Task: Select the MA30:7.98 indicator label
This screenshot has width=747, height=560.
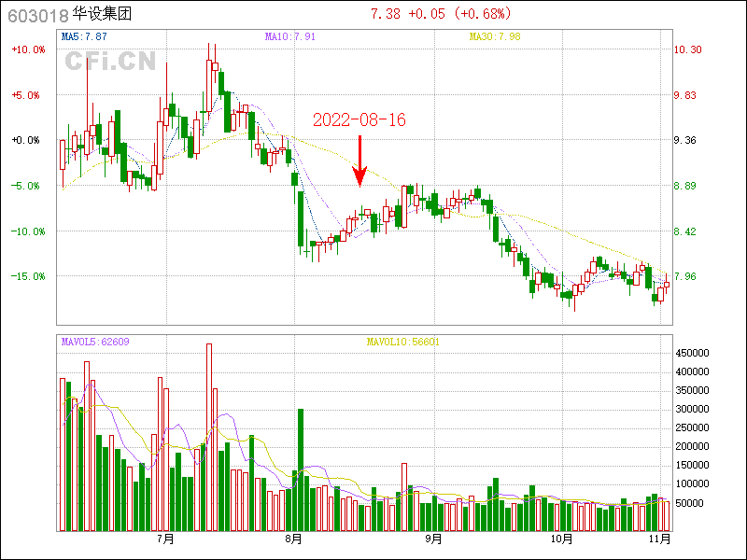Action: coord(494,36)
